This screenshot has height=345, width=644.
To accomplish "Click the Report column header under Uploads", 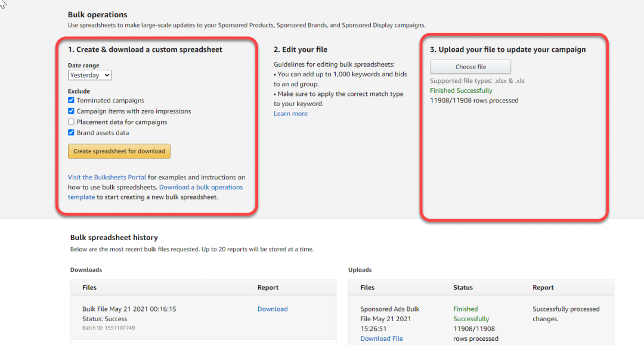I will 543,287.
